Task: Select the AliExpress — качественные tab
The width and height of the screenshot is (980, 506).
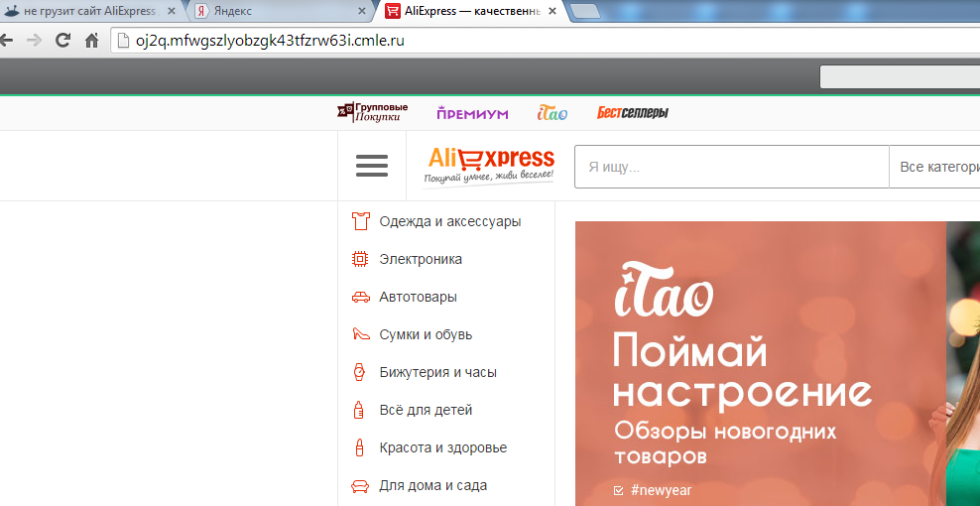Action: [471, 11]
